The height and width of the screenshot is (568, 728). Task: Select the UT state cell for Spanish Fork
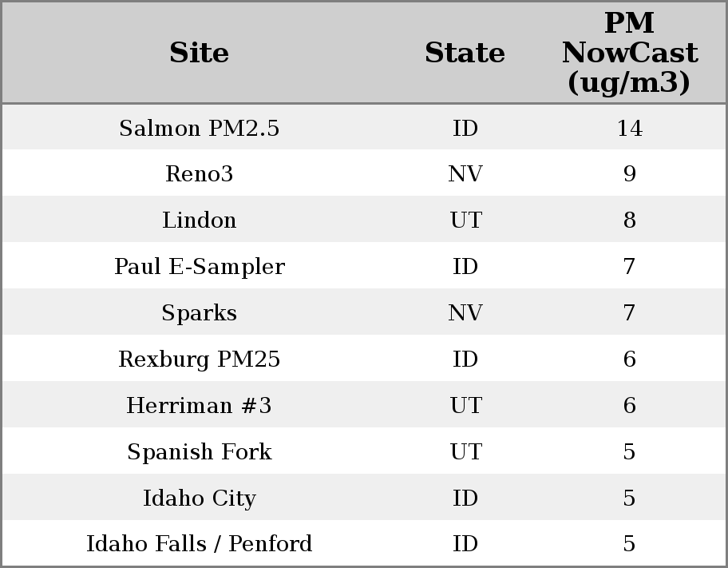tap(465, 452)
